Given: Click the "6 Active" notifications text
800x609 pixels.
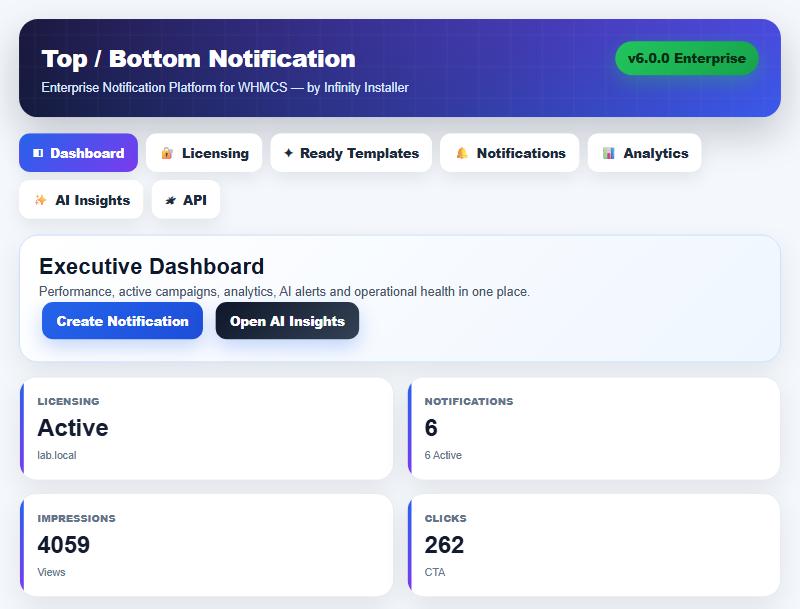Looking at the screenshot, I should tap(443, 455).
